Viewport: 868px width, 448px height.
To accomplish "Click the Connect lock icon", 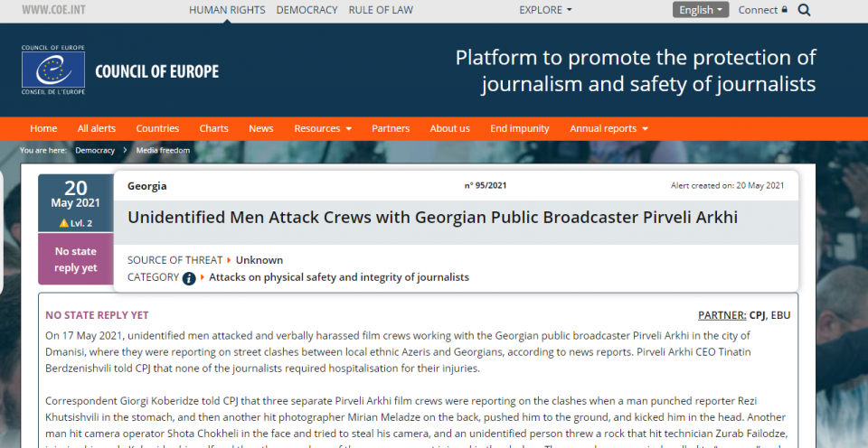I will (x=784, y=9).
